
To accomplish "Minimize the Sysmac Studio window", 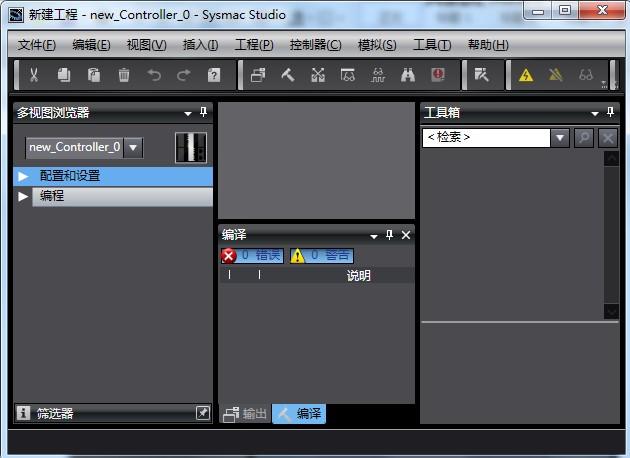I will pyautogui.click(x=538, y=11).
